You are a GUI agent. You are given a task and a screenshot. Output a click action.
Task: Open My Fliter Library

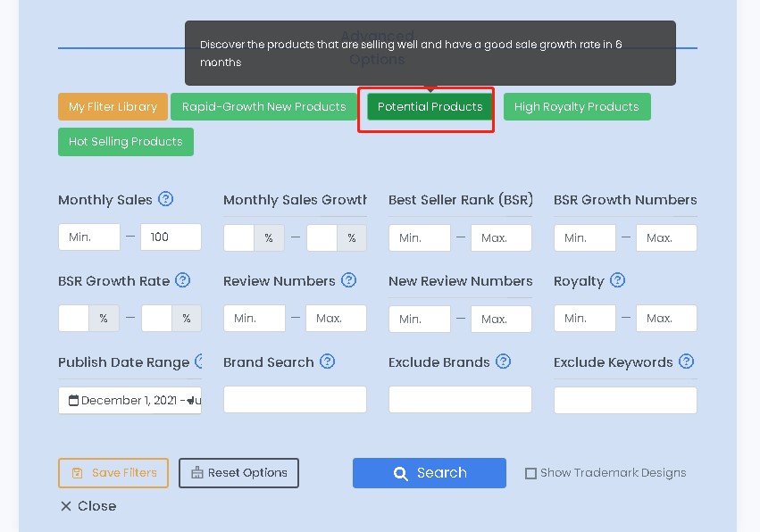113,106
